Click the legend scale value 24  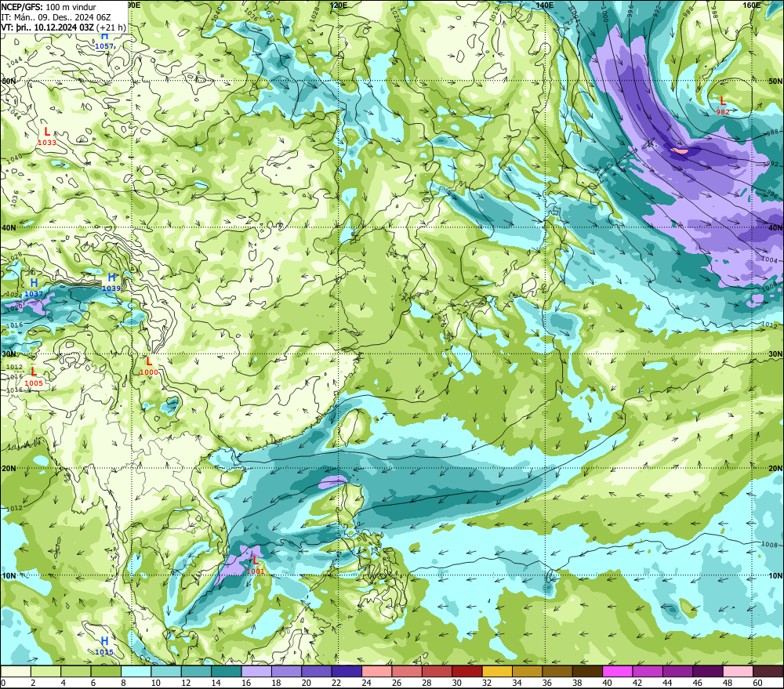(x=366, y=683)
